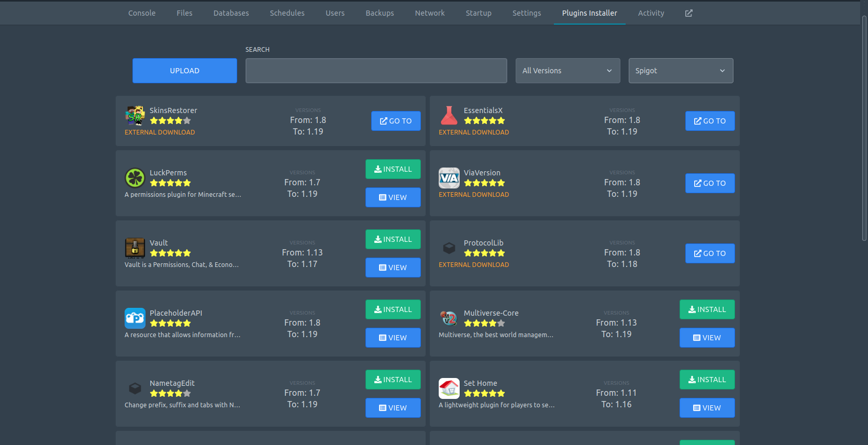
Task: Click GO TO for SkinsRestorer
Action: 396,121
